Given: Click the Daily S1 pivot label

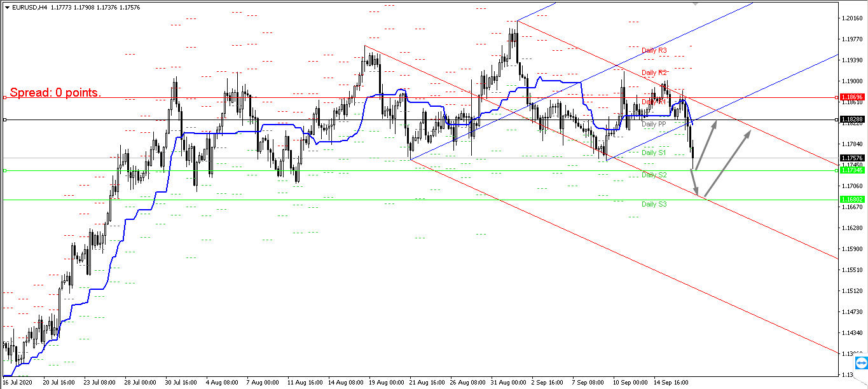Looking at the screenshot, I should point(654,153).
